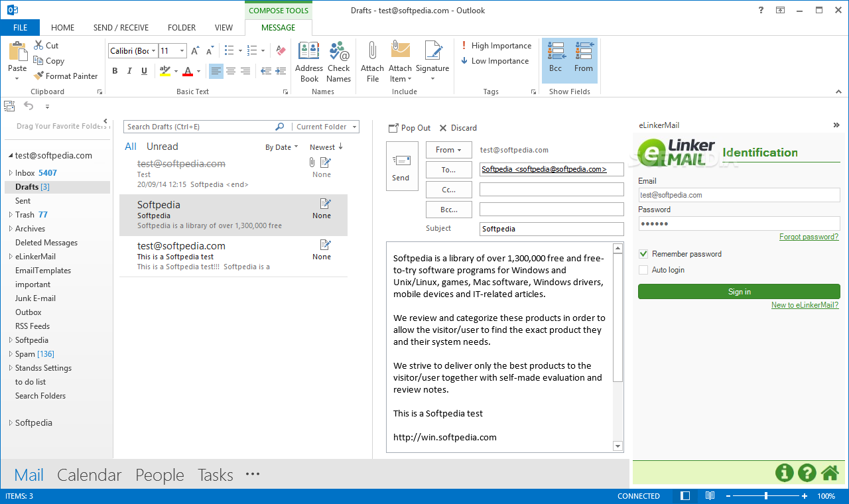
Task: Collapse the eLinkerMail pane chevrons
Action: tap(836, 125)
